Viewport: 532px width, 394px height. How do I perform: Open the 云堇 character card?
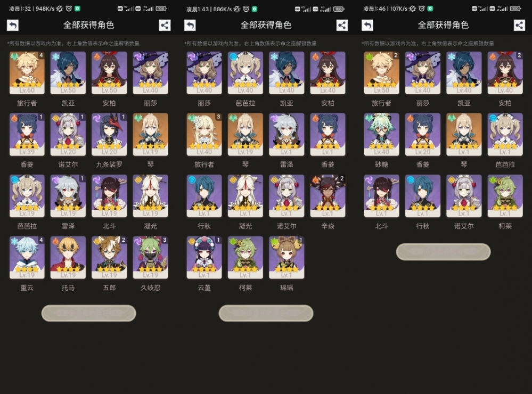(x=204, y=258)
